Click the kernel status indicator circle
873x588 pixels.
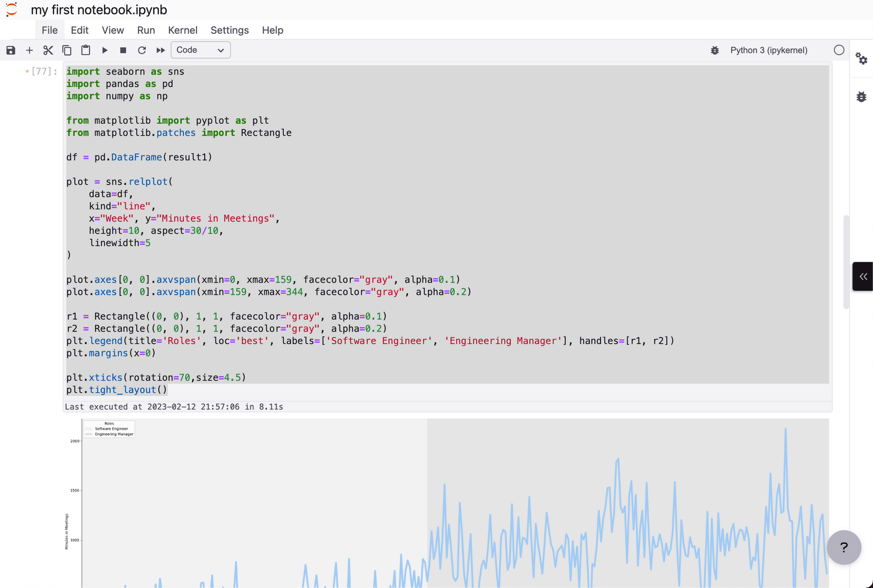[x=839, y=50]
